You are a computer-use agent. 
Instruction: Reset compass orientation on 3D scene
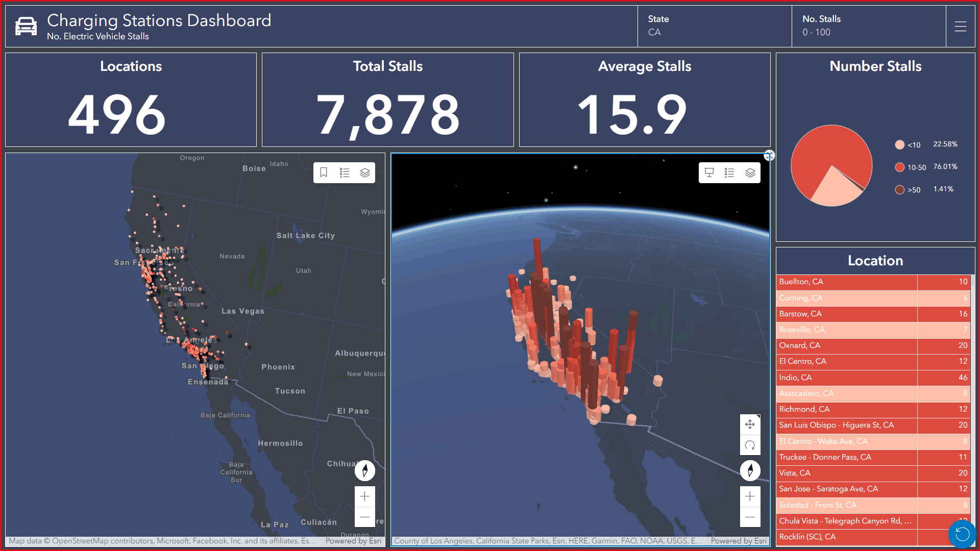pos(750,470)
